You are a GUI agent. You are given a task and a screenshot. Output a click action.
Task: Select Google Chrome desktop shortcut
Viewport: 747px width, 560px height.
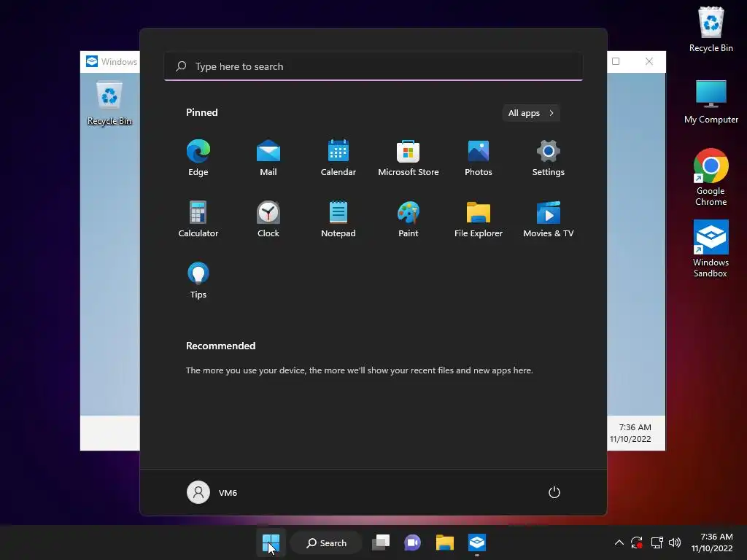(711, 177)
